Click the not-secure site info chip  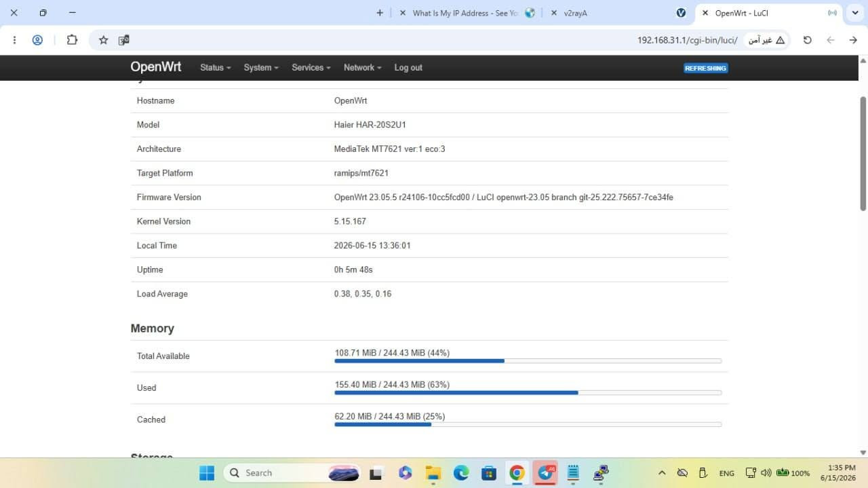pos(766,40)
